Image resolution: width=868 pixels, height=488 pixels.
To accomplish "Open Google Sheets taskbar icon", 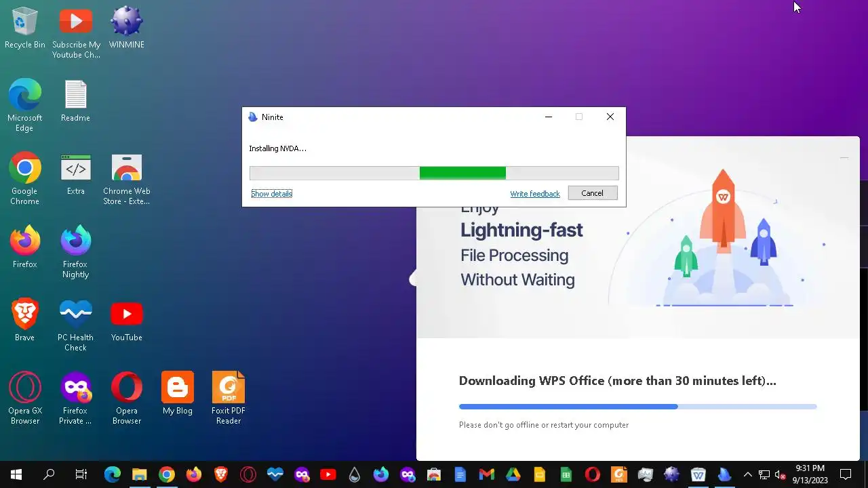I will coord(566,474).
